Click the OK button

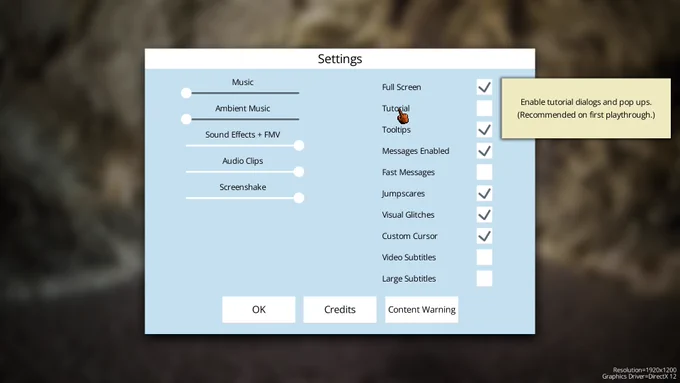(259, 310)
